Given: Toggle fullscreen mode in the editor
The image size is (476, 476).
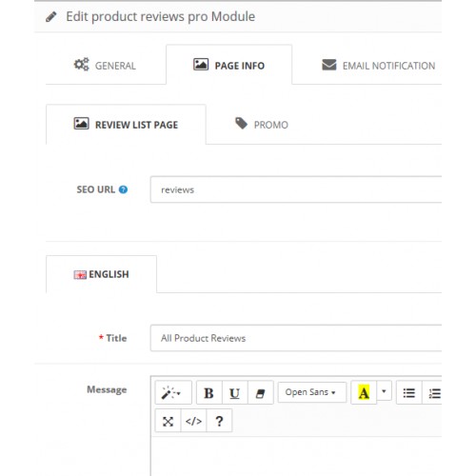Looking at the screenshot, I should click(168, 421).
